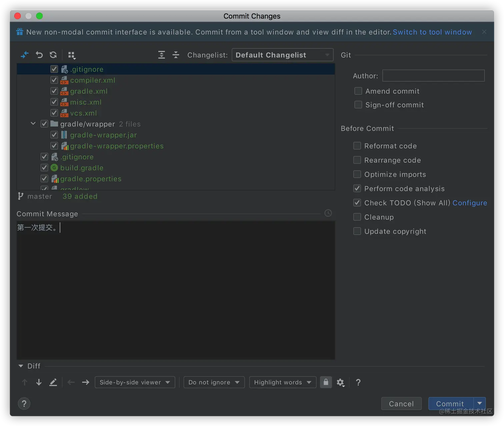504x426 pixels.
Task: Uncheck the gradle/wrapper folder checkbox
Action: (44, 124)
